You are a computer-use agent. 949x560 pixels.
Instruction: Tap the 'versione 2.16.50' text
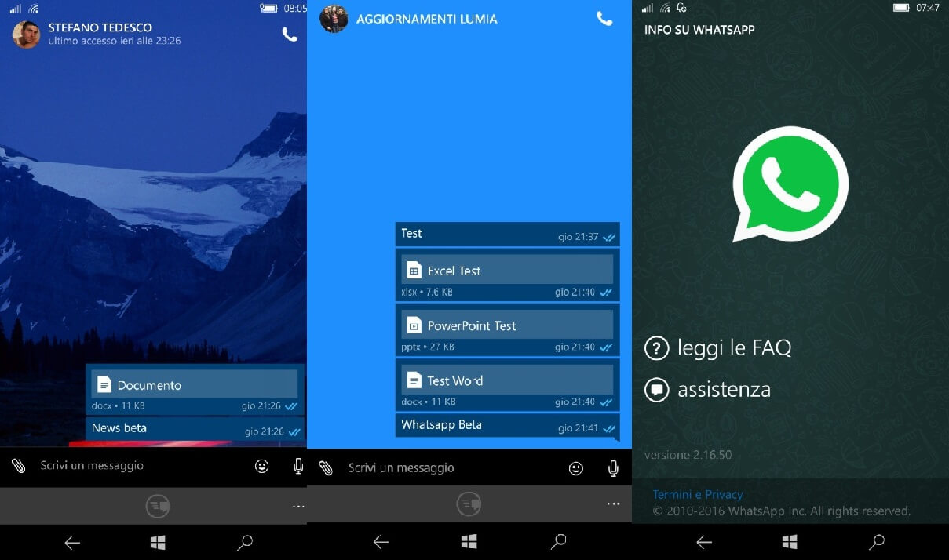coord(688,455)
